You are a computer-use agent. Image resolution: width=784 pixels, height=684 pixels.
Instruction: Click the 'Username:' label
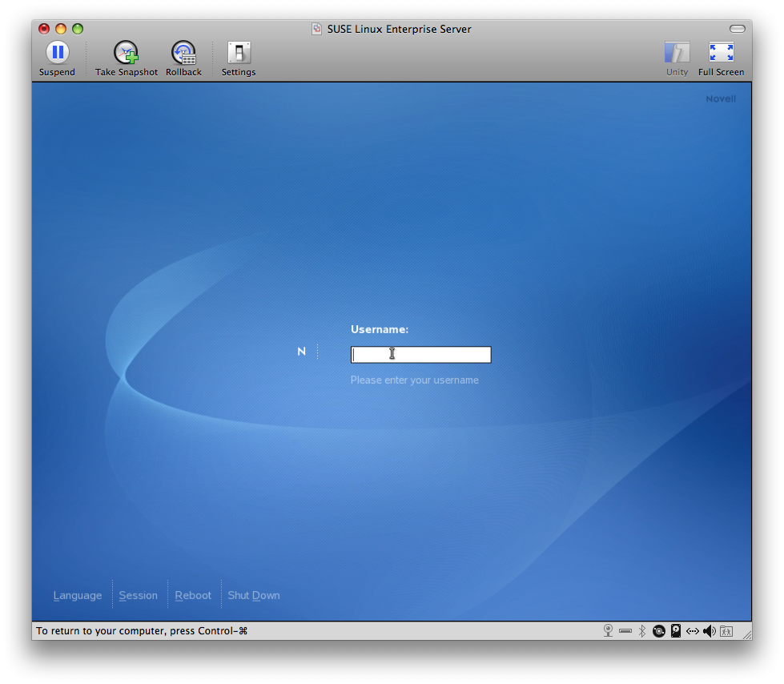(380, 329)
